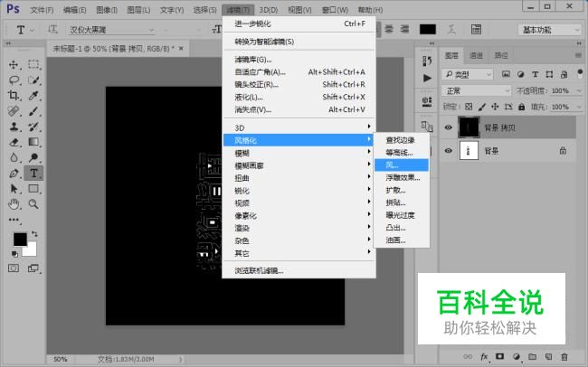Image resolution: width=588 pixels, height=367 pixels.
Task: Select the Pen tool
Action: [x=14, y=174]
